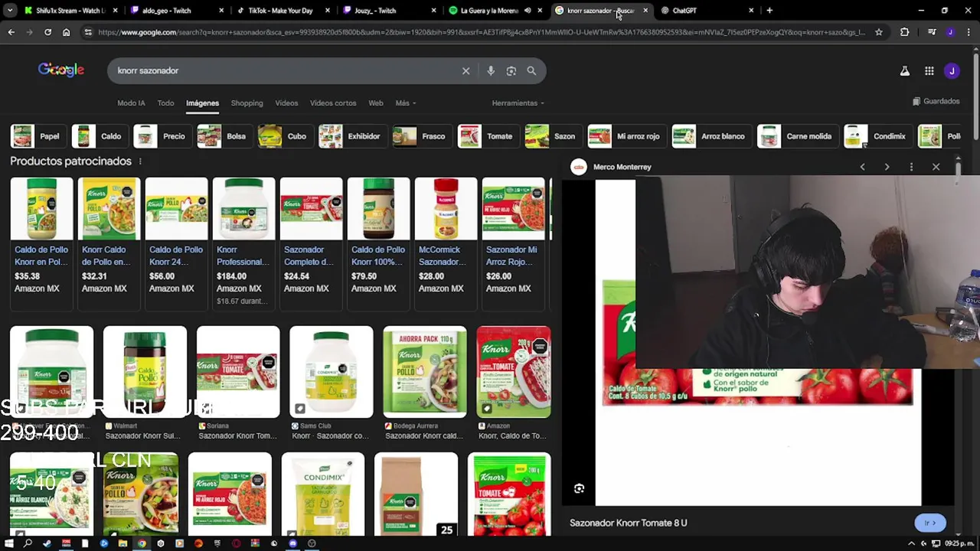Switch to the ChatGPT browser tab
The image size is (980, 551).
707,11
